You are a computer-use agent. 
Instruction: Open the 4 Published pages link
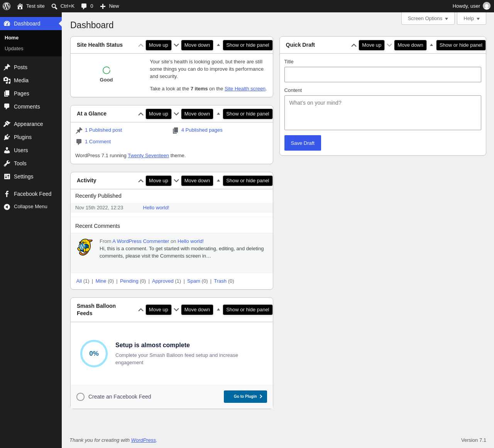[x=202, y=130]
